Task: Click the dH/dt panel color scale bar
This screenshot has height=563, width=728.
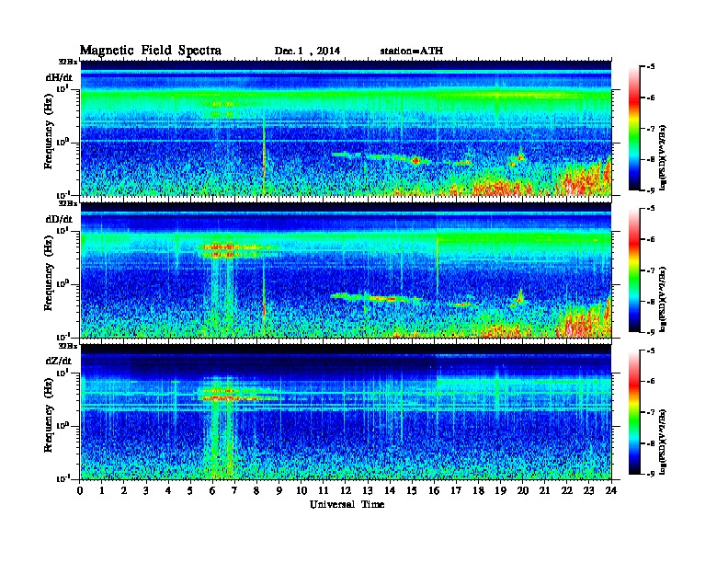Action: pos(634,129)
